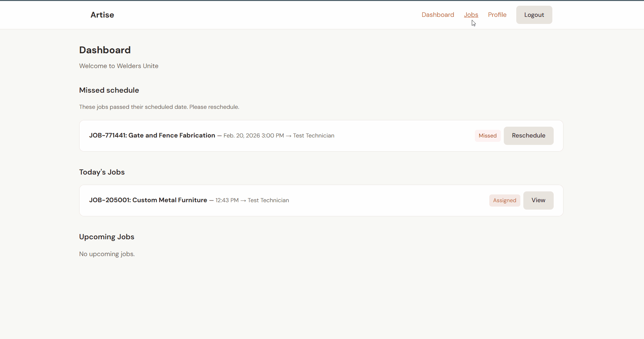Click the Today's Jobs section heading

[102, 172]
